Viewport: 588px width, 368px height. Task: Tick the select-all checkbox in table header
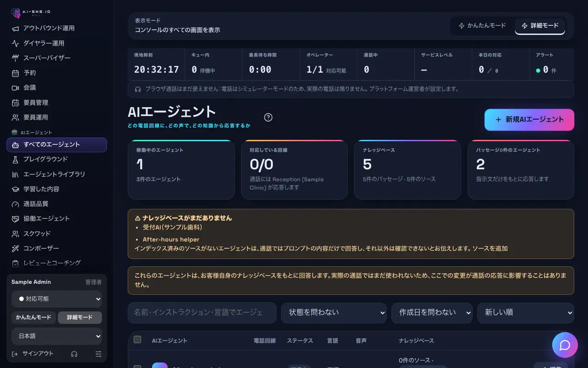click(x=137, y=339)
